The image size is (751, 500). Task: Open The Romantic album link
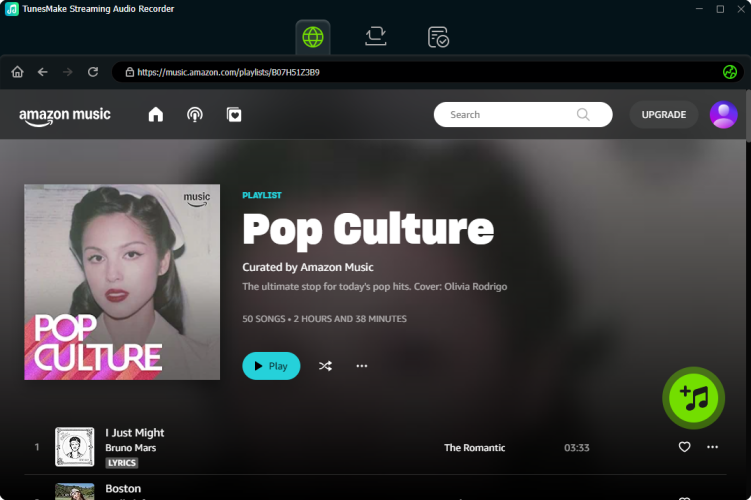pos(474,448)
